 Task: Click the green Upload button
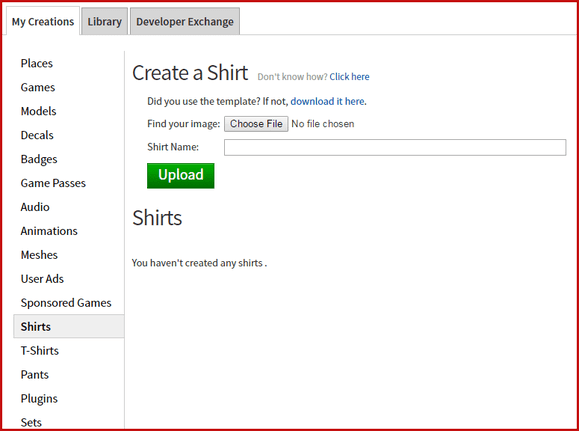(x=181, y=175)
